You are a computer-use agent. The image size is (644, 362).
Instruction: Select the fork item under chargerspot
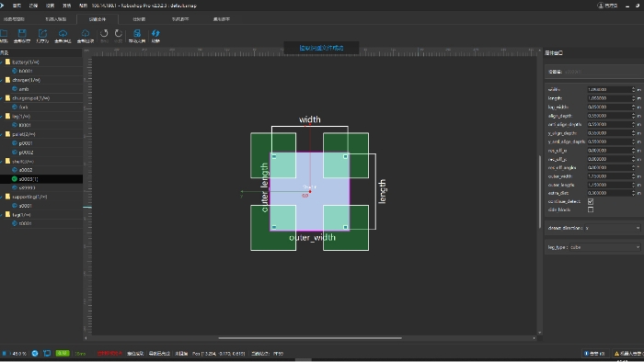23,107
